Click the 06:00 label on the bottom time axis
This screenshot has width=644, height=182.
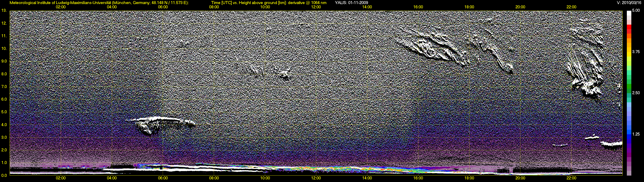[x=163, y=178]
